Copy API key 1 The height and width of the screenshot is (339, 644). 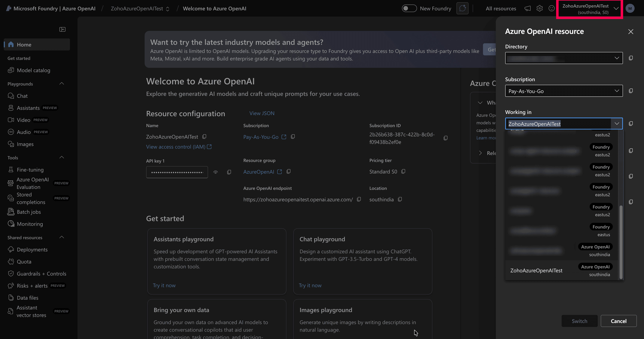tap(229, 172)
